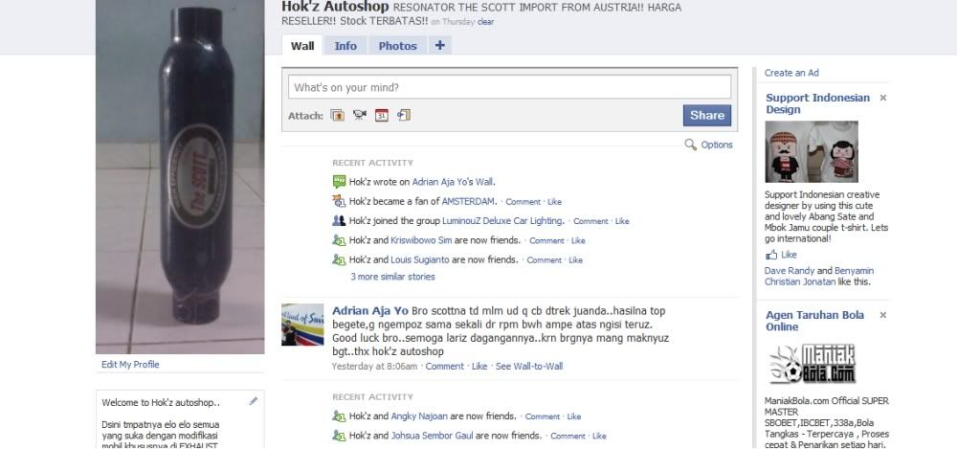Click See Wall-to-Wall under Adrian's post
This screenshot has height=449, width=980.
click(528, 366)
